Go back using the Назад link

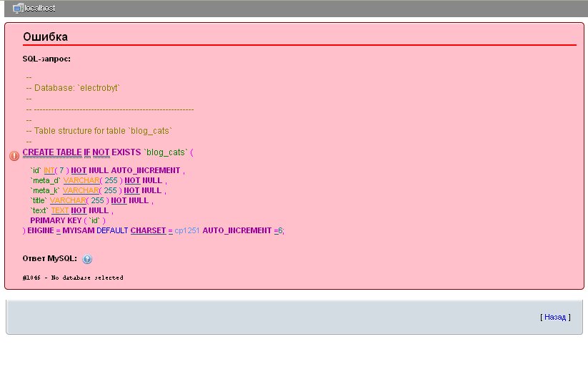click(555, 318)
